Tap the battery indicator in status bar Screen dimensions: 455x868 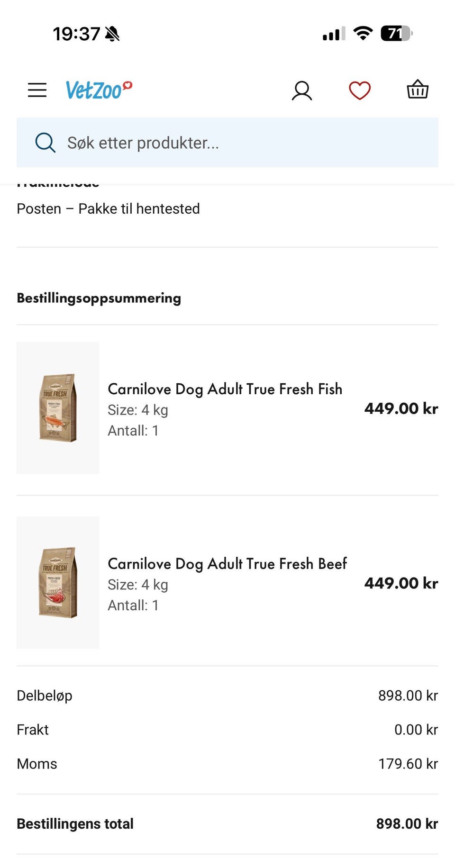pos(396,34)
